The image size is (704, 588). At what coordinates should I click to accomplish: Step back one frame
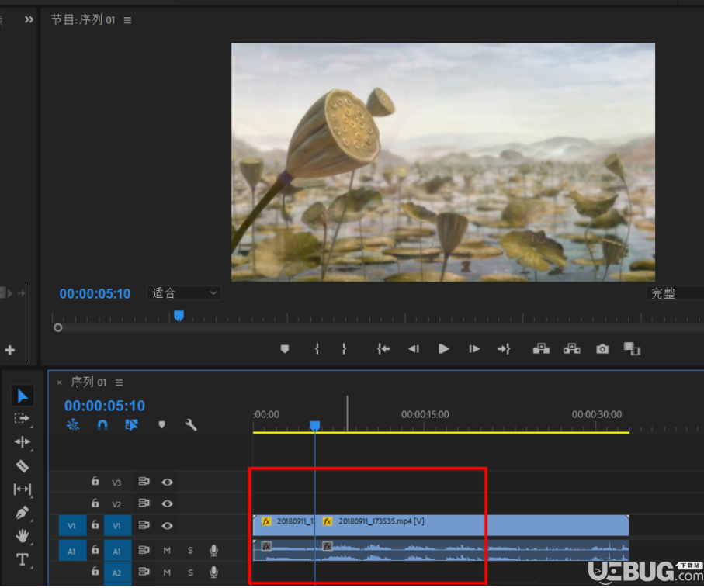(414, 349)
